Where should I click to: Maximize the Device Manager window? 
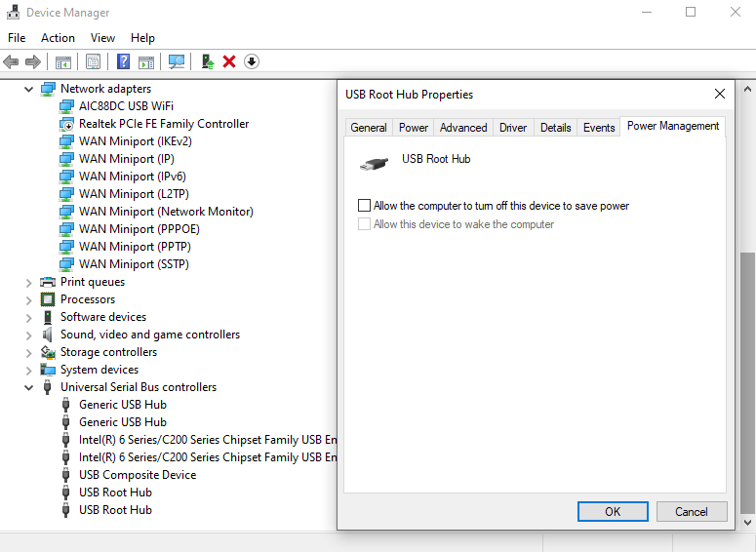(691, 12)
